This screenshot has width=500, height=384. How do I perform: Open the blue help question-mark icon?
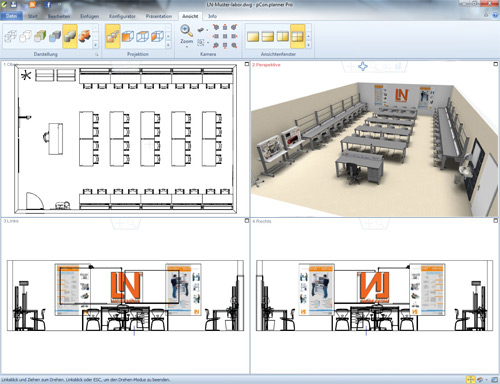pos(495,15)
